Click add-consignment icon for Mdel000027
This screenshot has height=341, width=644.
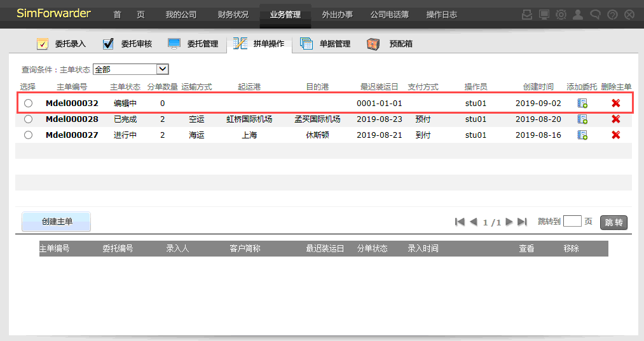point(582,135)
